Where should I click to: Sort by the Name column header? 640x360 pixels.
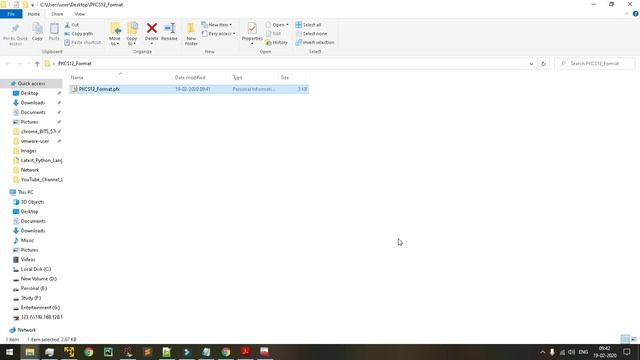pos(77,78)
